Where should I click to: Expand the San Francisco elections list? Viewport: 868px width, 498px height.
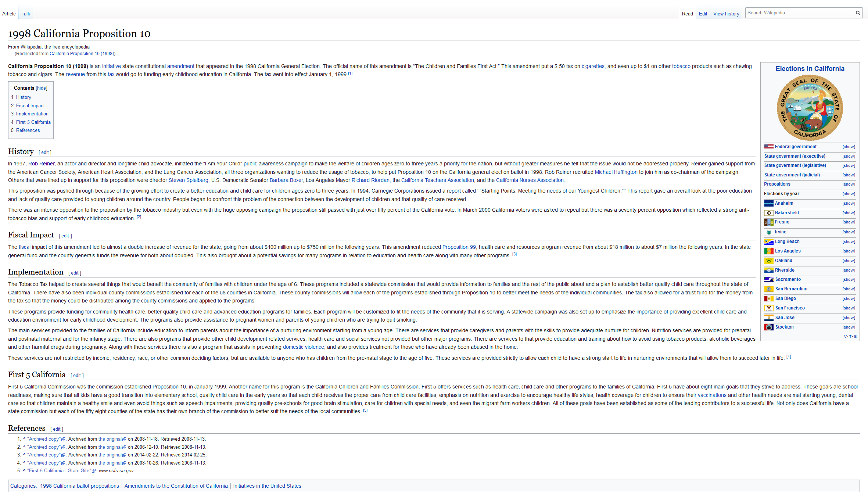(849, 308)
